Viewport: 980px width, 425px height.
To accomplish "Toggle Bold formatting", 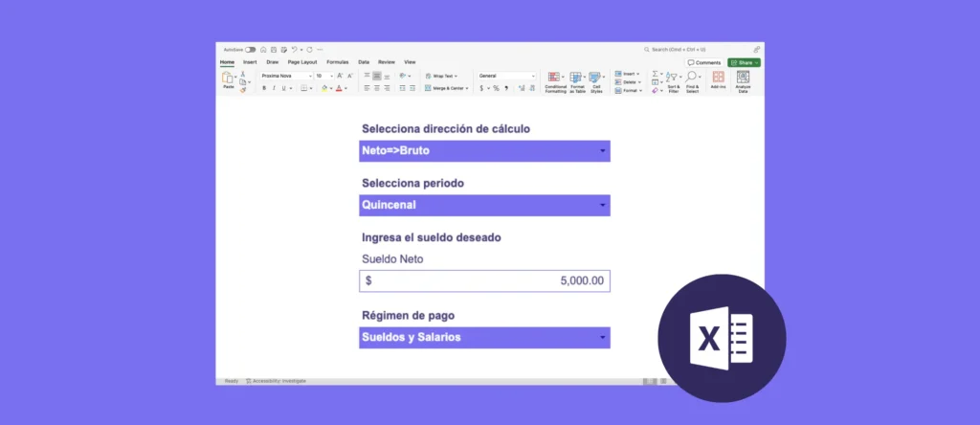I will pos(264,88).
